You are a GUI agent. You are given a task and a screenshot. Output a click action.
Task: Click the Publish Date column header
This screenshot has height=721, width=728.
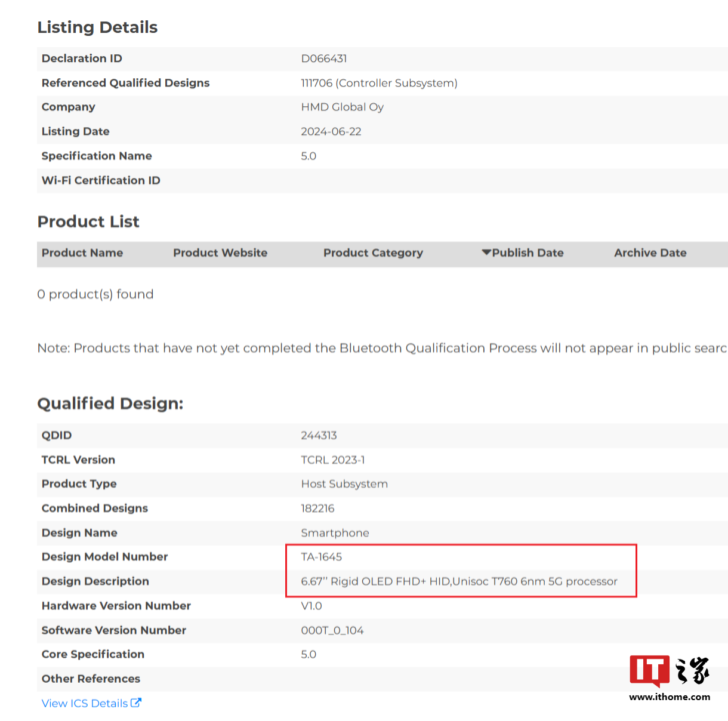point(528,253)
